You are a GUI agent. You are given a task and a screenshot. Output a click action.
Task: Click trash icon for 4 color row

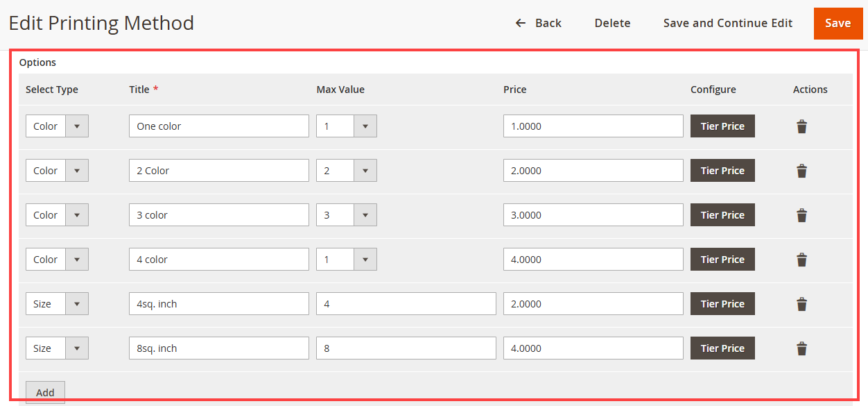(x=801, y=260)
